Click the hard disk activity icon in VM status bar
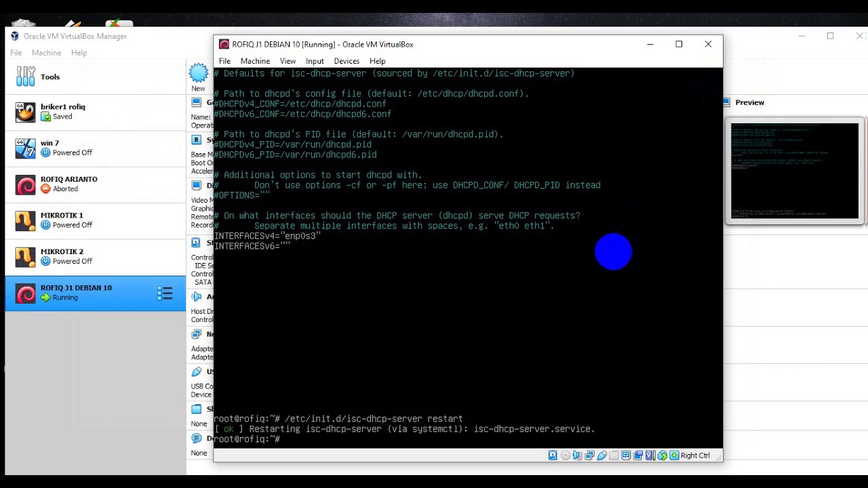 click(x=553, y=455)
